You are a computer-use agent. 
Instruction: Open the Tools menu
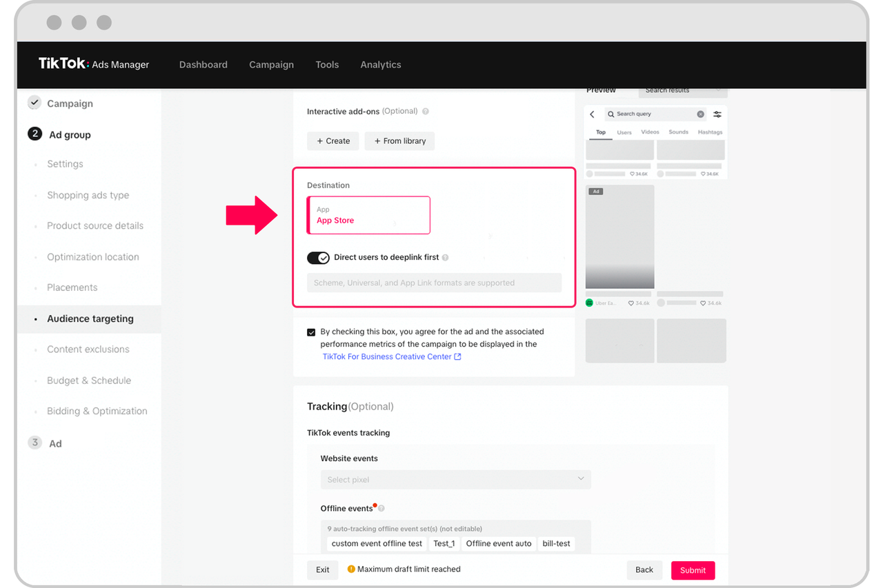[x=327, y=65]
